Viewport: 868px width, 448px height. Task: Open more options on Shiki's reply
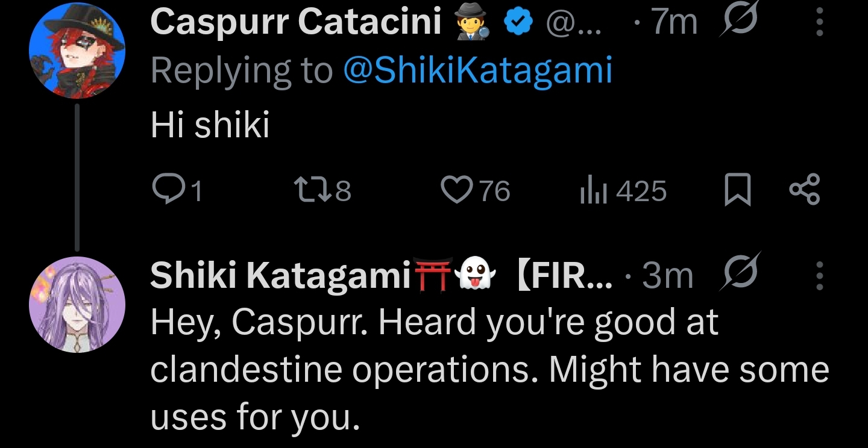[x=819, y=278]
